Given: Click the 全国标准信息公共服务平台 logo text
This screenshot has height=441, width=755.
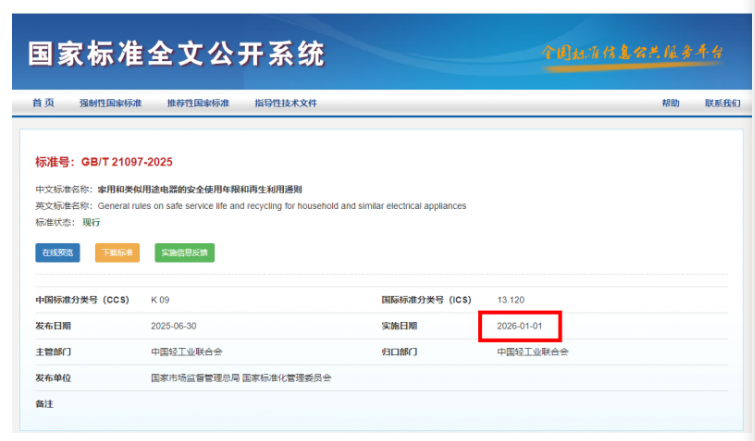Looking at the screenshot, I should [x=632, y=52].
